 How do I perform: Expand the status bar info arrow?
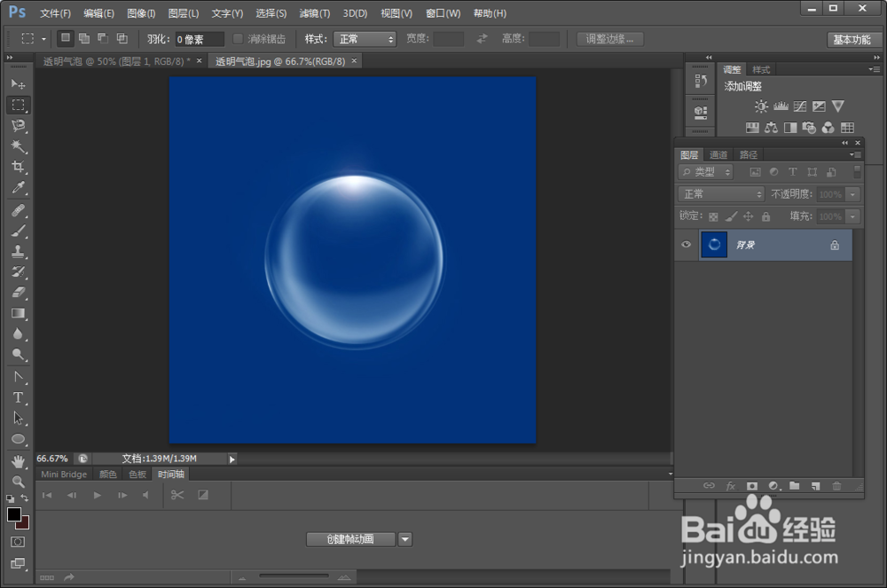point(232,459)
